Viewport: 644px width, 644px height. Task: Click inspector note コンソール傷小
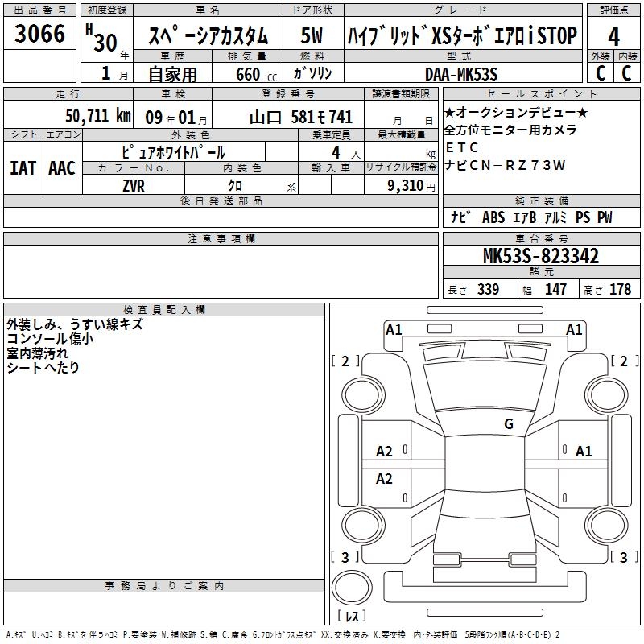tap(50, 338)
